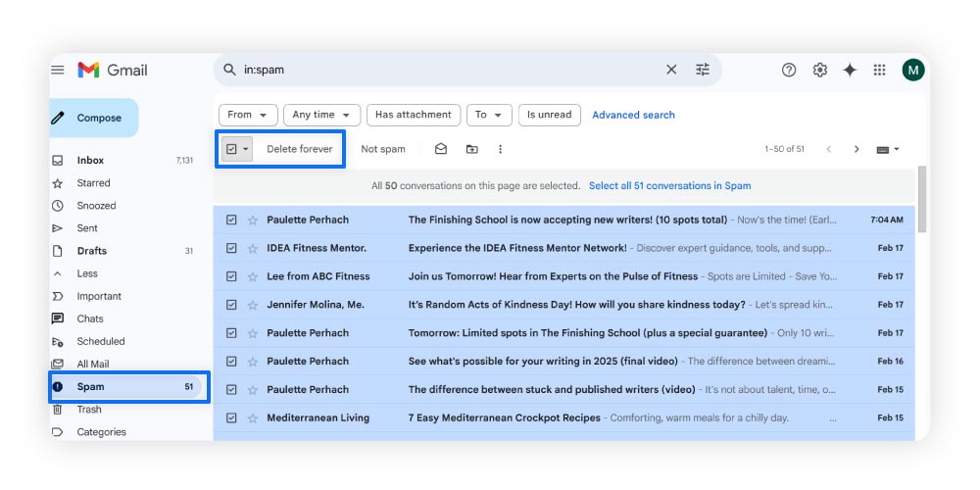
Task: Click Delete forever
Action: (299, 149)
